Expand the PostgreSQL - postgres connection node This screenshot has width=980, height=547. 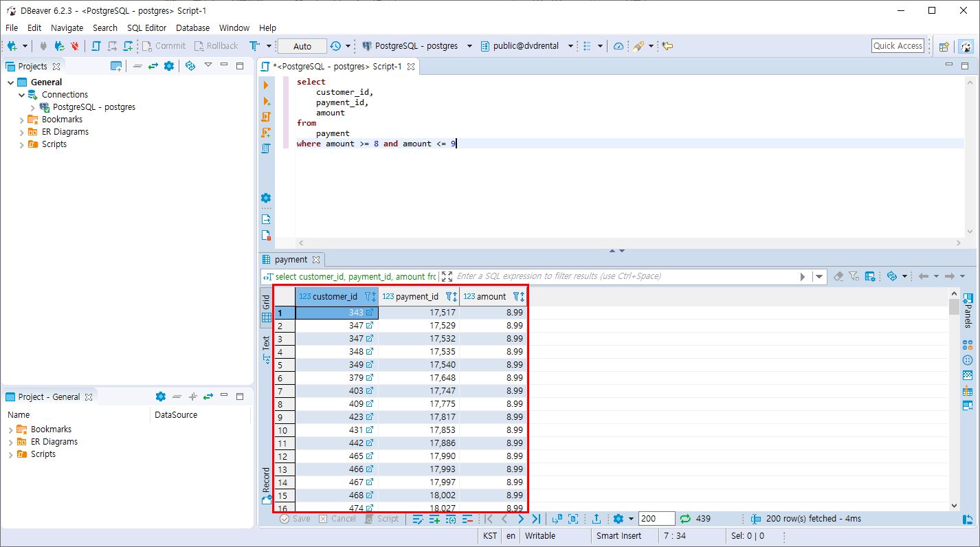[33, 107]
